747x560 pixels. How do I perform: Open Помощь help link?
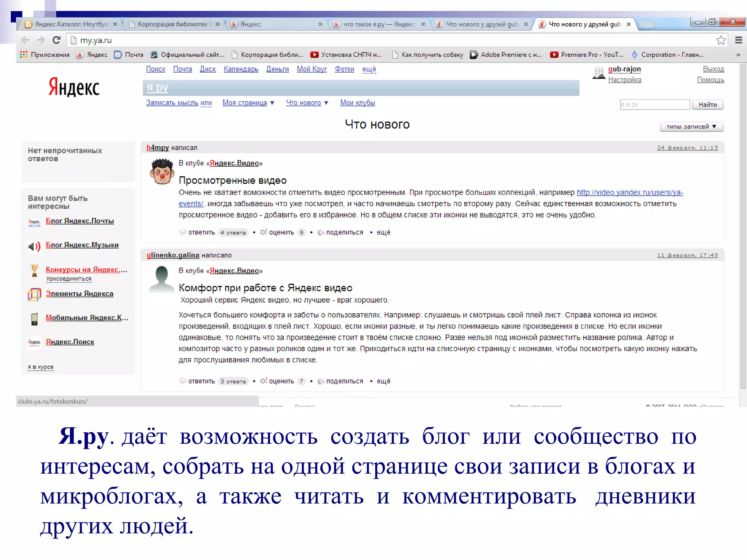(x=711, y=79)
